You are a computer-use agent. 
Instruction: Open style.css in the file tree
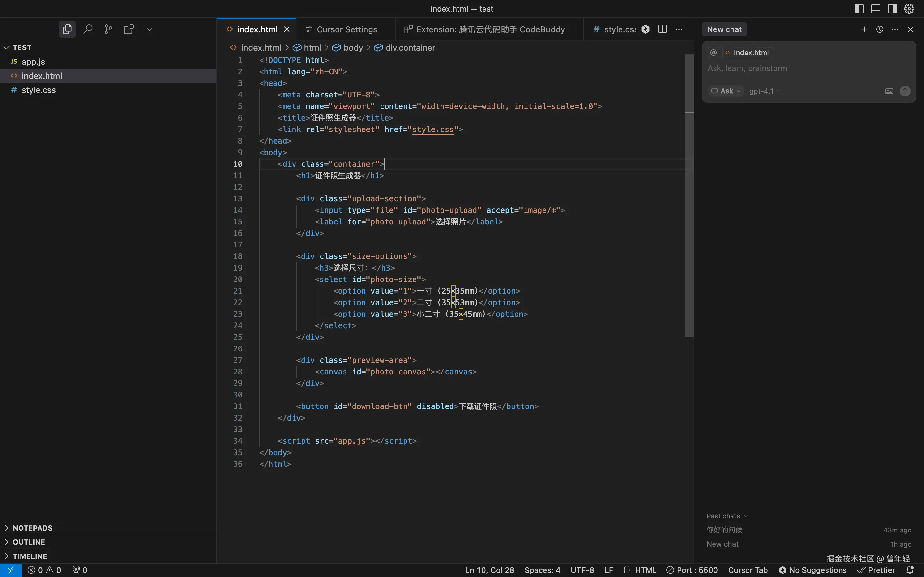(38, 90)
